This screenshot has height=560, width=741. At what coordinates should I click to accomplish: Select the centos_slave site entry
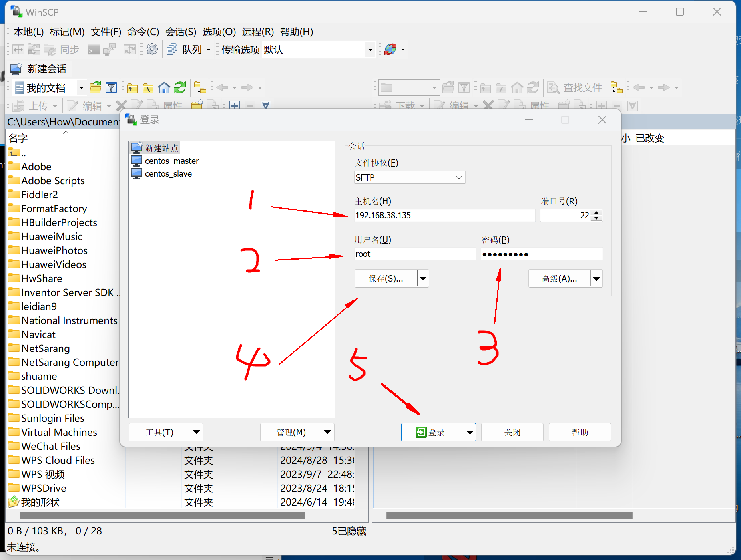161,174
